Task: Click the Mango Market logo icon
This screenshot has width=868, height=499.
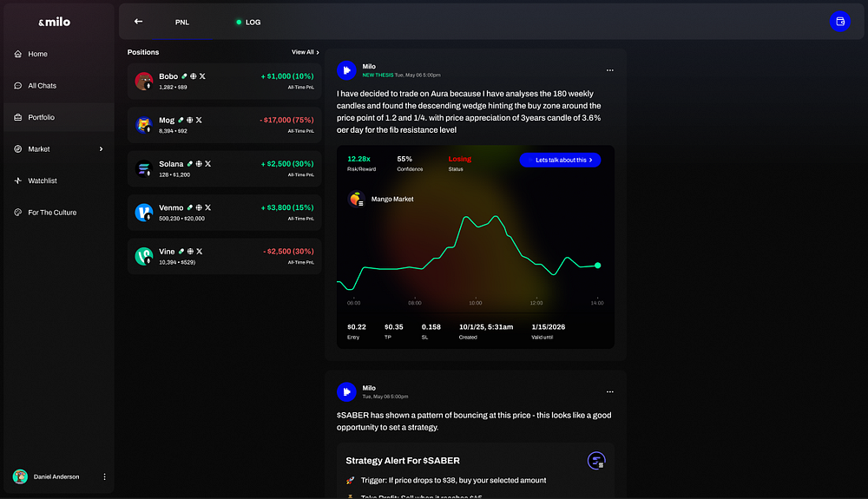Action: click(x=356, y=200)
